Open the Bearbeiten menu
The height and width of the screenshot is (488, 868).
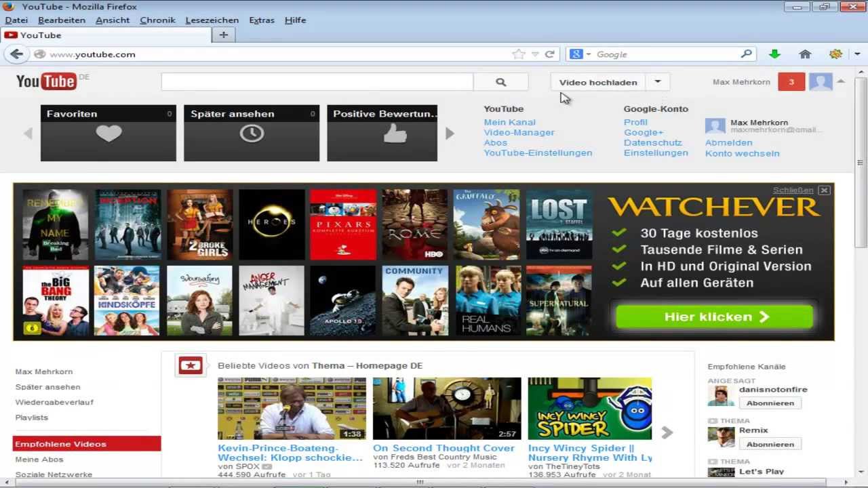click(x=62, y=20)
